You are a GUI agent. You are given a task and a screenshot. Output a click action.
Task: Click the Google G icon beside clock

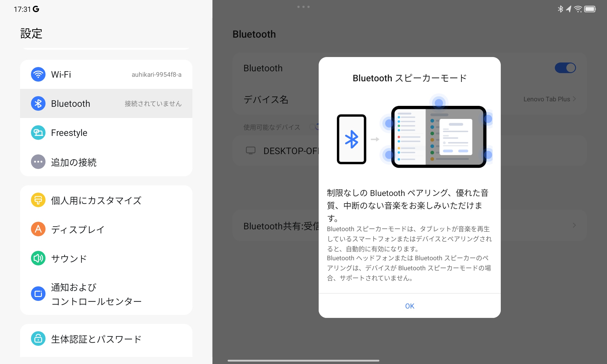[36, 9]
